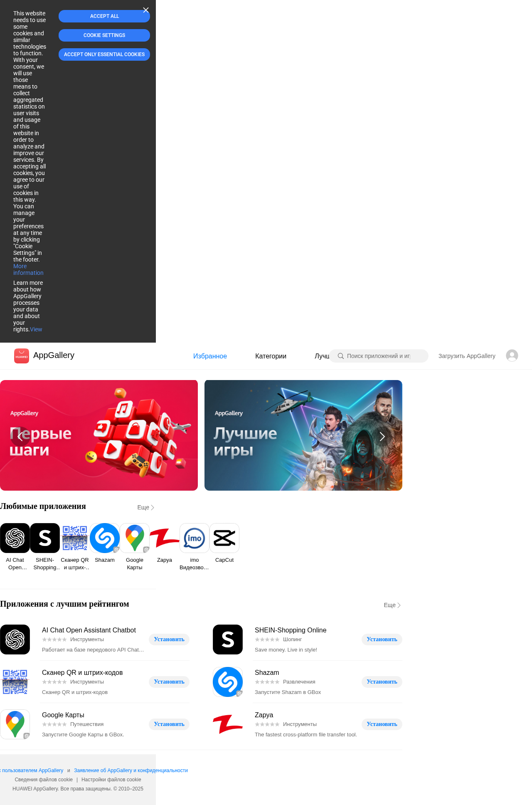The height and width of the screenshot is (805, 532).
Task: Click Настройки файлов cookie in footer
Action: coord(111,780)
